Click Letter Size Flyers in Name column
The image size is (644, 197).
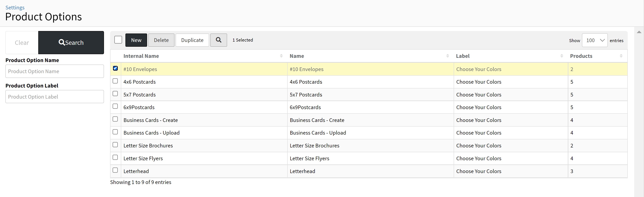(x=309, y=158)
